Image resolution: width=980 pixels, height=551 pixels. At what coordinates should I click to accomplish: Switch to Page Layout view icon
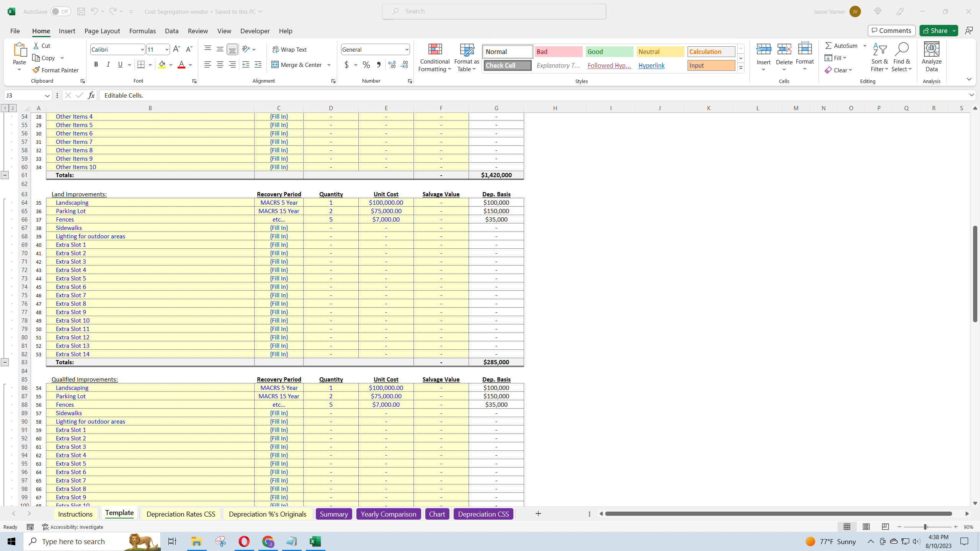(866, 527)
